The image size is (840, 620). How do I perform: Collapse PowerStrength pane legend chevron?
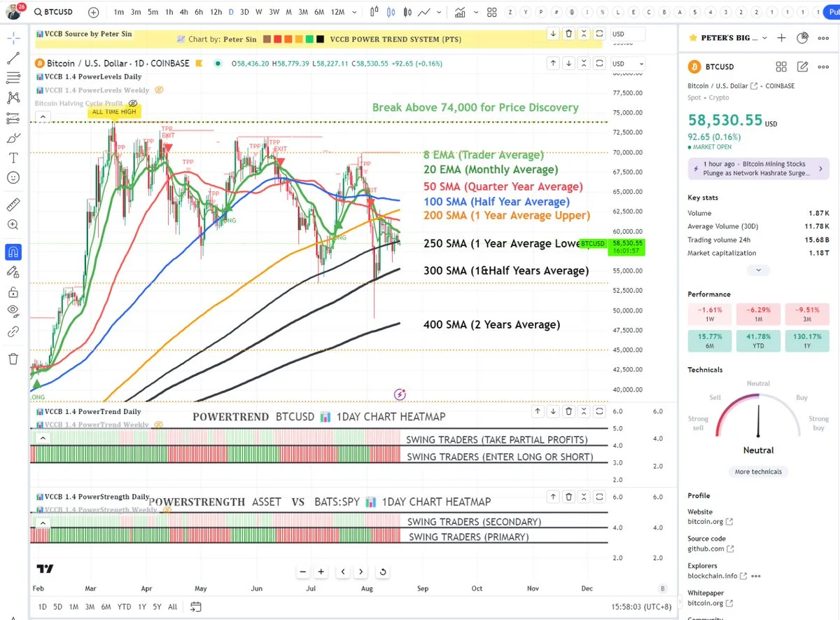(x=41, y=523)
